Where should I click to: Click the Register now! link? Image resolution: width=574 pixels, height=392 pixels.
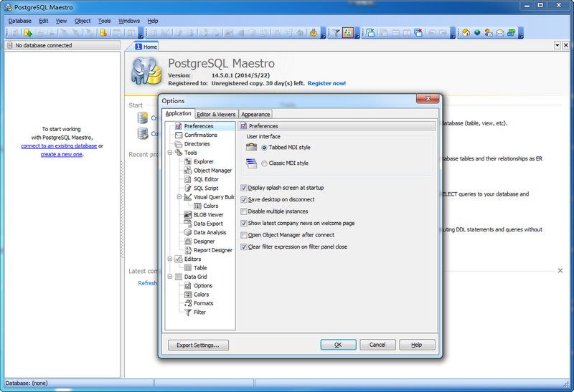(326, 83)
